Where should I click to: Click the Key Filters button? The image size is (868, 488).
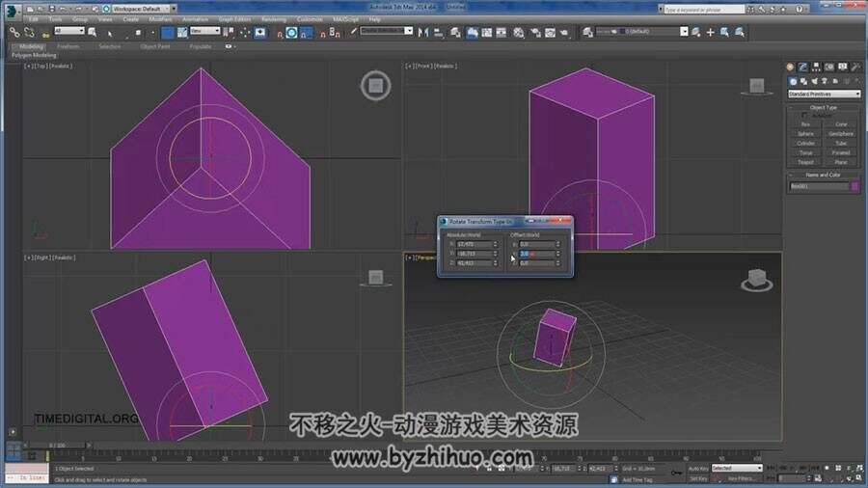click(x=741, y=478)
